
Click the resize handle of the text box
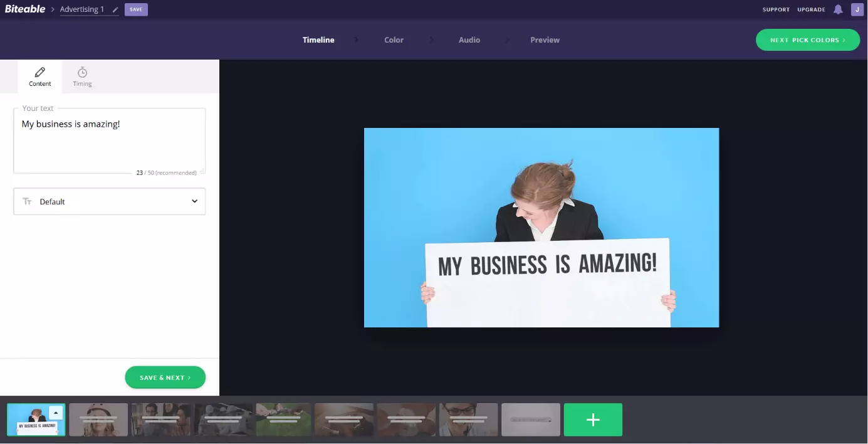click(x=202, y=171)
